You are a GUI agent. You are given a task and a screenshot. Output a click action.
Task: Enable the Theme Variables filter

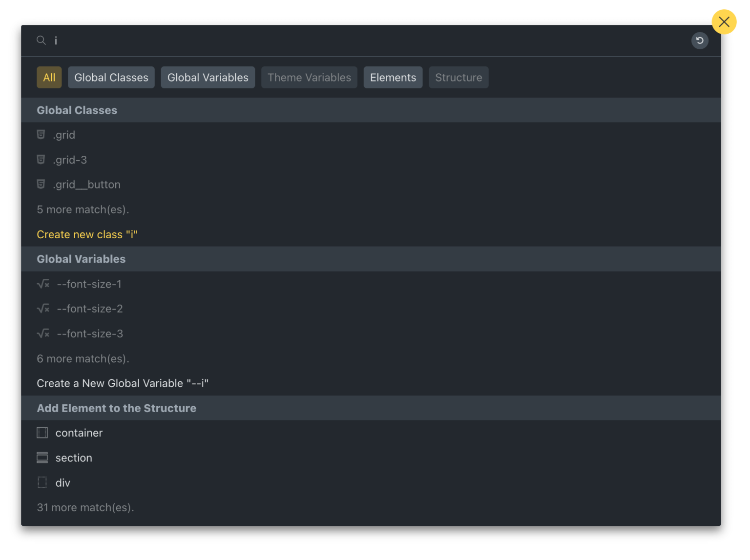(x=309, y=78)
